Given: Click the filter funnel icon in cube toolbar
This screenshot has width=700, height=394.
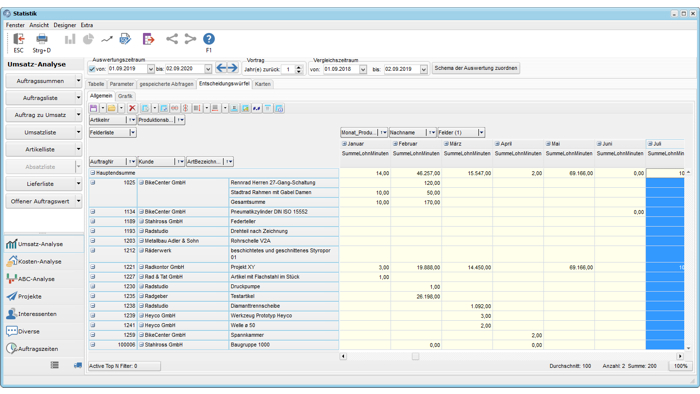Looking at the screenshot, I should 268,108.
